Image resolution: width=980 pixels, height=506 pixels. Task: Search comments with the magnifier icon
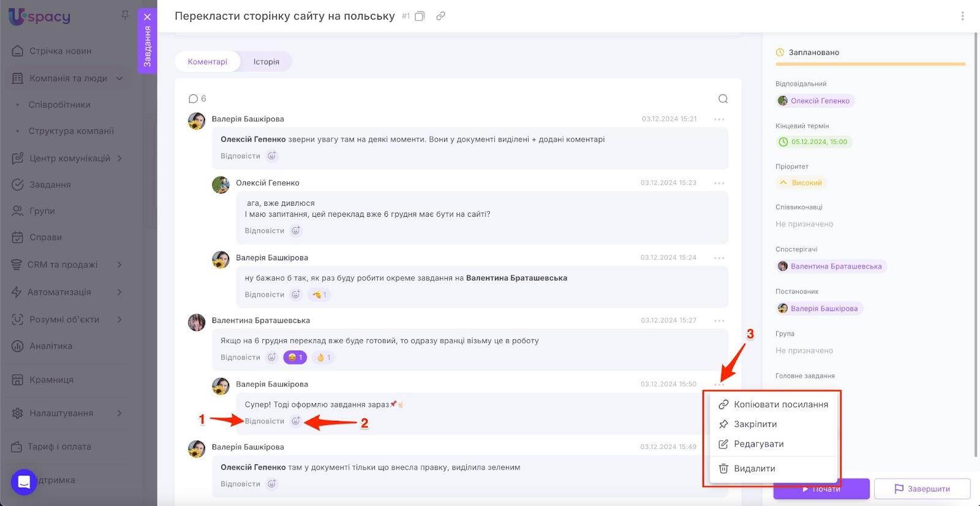pos(723,99)
